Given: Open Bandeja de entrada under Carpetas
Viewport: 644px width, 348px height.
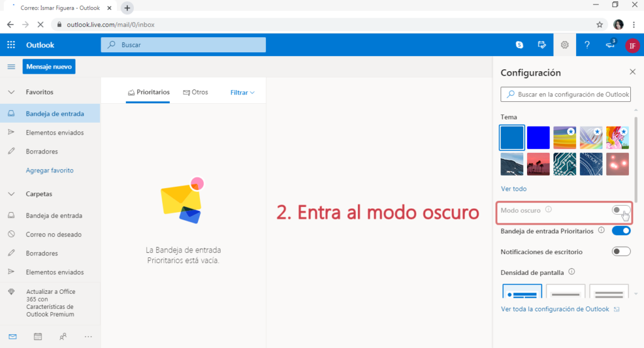Looking at the screenshot, I should (x=50, y=215).
